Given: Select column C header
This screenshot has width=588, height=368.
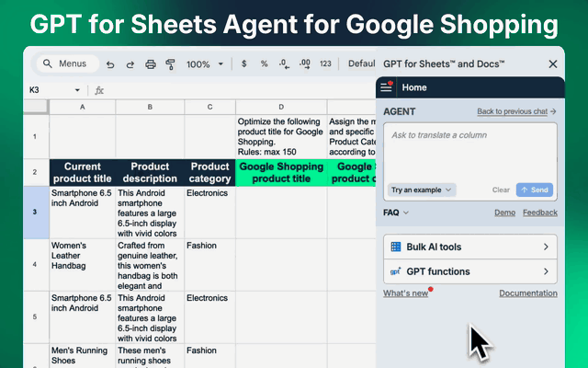Looking at the screenshot, I should [x=210, y=107].
